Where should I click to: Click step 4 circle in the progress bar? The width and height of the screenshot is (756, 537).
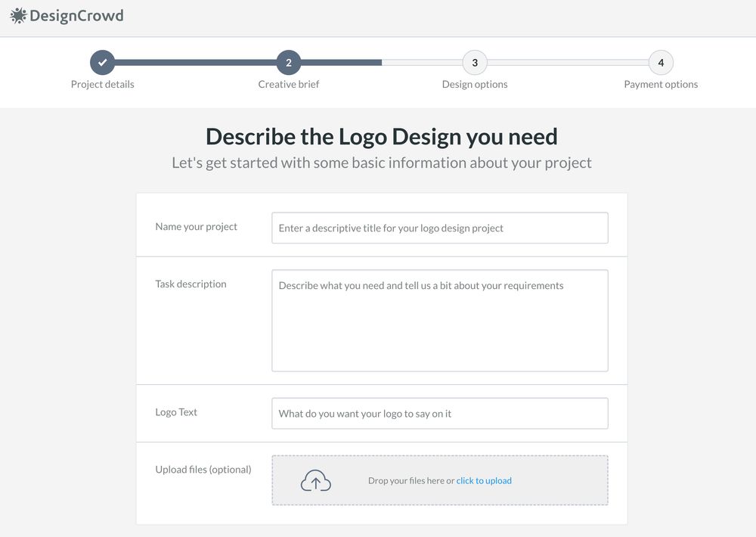661,63
